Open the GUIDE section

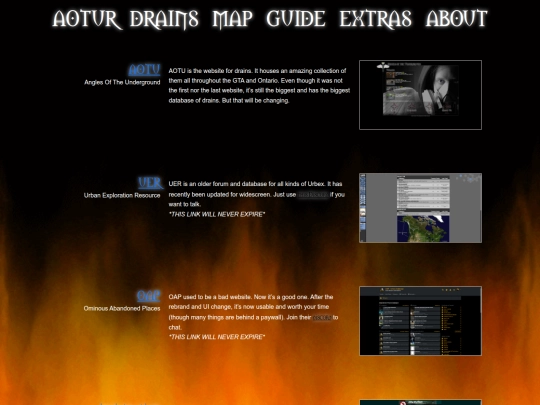[296, 19]
